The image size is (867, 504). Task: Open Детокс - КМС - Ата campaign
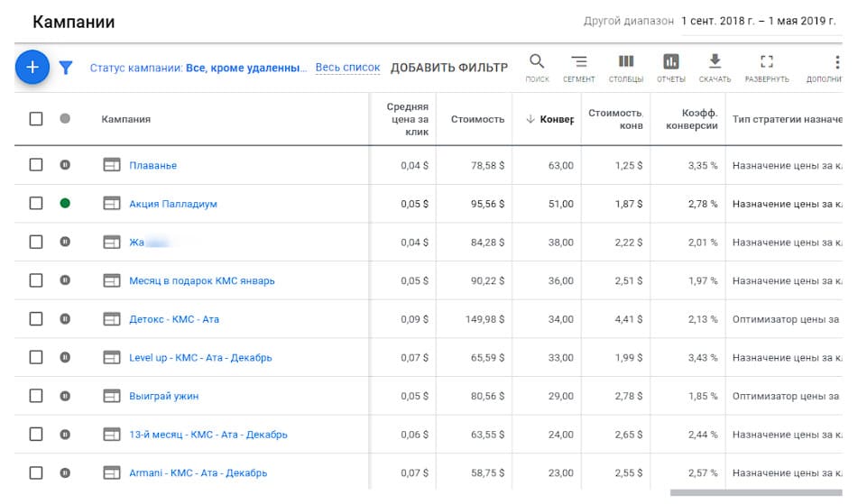tap(174, 319)
